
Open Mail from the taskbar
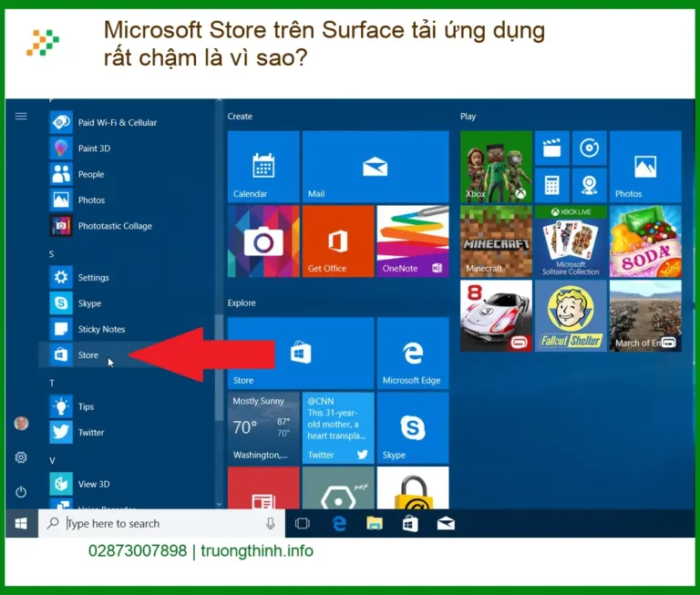click(x=446, y=523)
